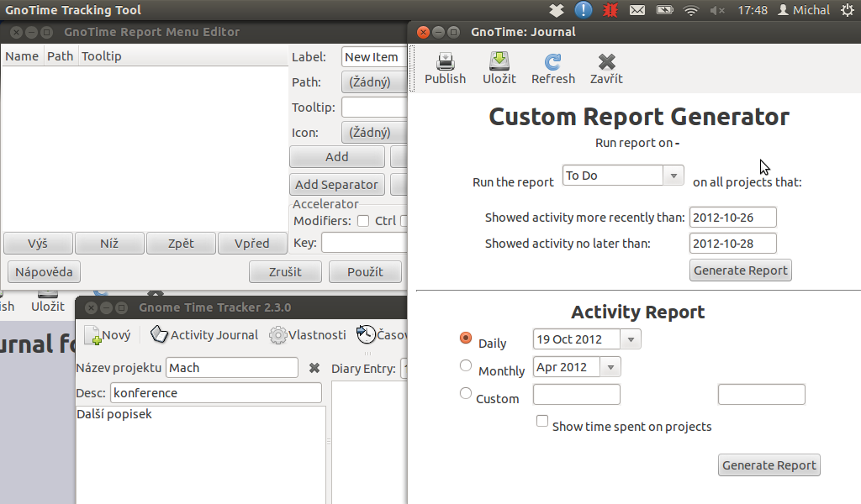Click Uložit save icon in Journal window

499,69
